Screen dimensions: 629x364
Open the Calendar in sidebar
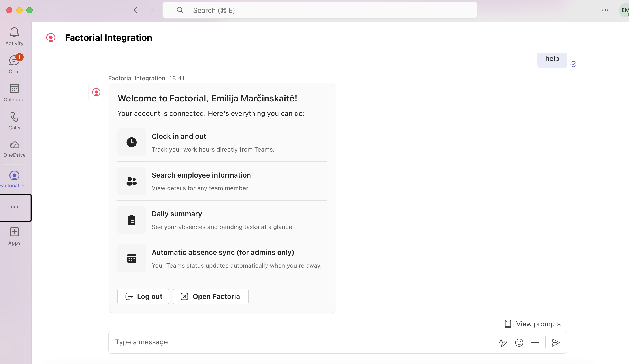(14, 93)
